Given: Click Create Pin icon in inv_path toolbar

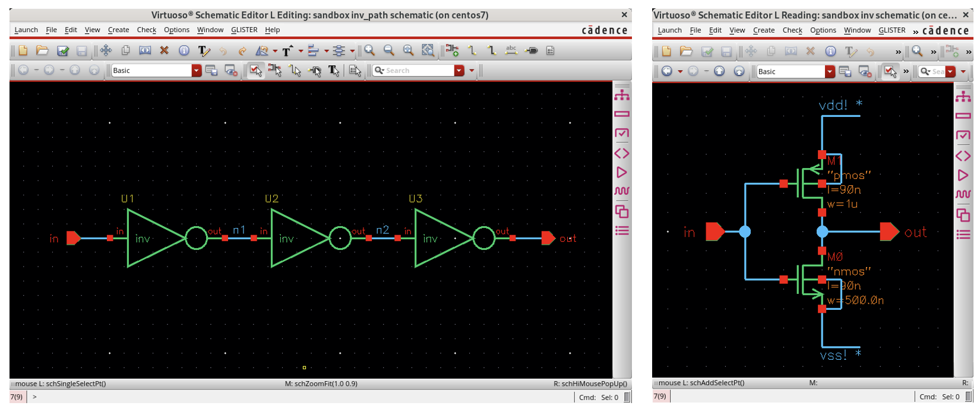Looking at the screenshot, I should coord(532,51).
